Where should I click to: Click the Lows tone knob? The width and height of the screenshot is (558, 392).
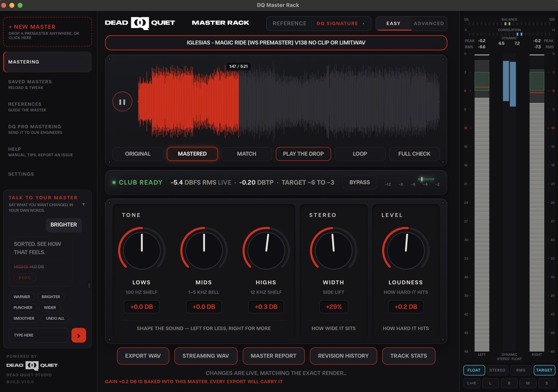(x=142, y=250)
